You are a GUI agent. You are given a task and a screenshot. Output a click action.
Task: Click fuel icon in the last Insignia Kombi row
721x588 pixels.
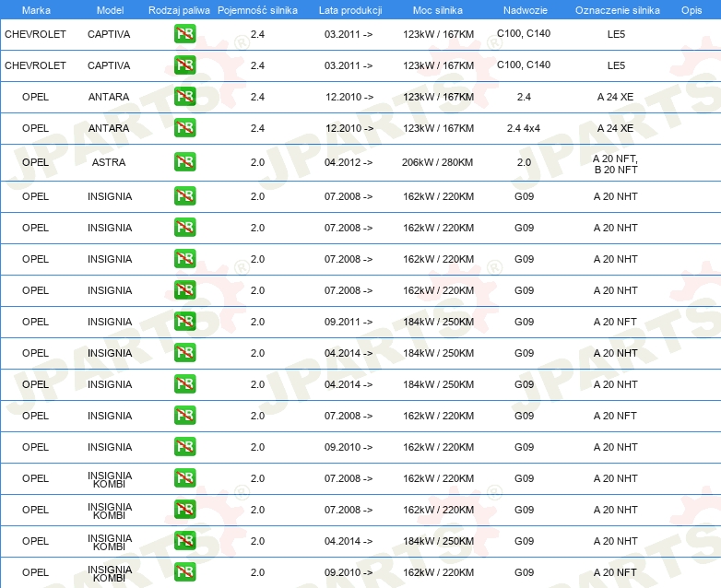tap(184, 572)
